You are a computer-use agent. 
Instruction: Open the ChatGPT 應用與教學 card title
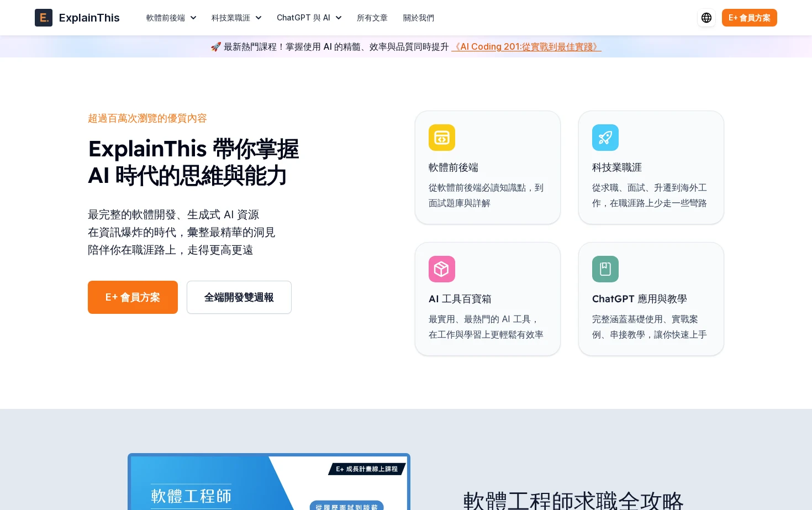pyautogui.click(x=640, y=299)
